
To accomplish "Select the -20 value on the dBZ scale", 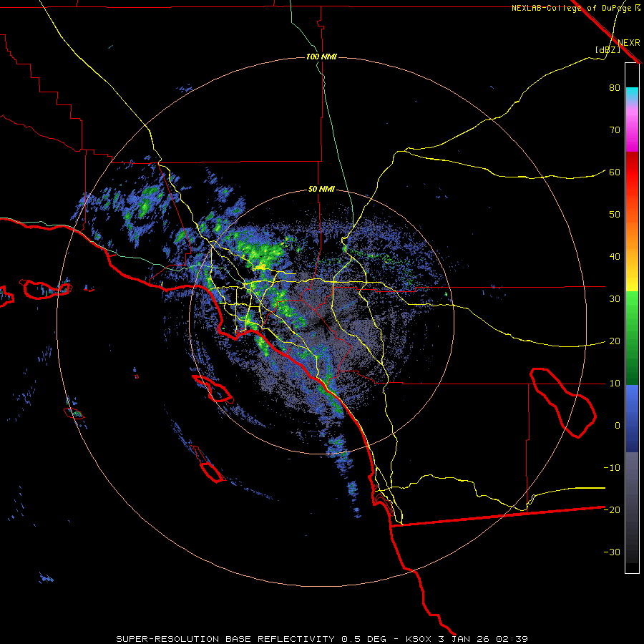I will coord(612,510).
